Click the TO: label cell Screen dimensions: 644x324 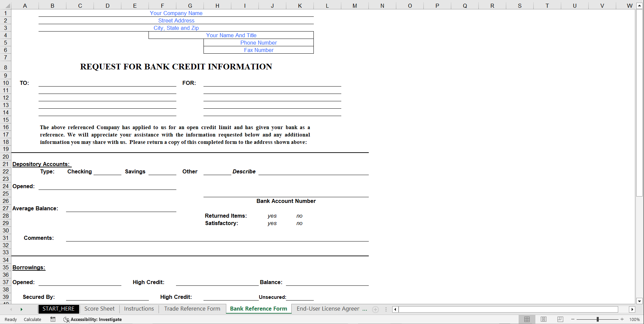[x=24, y=83]
